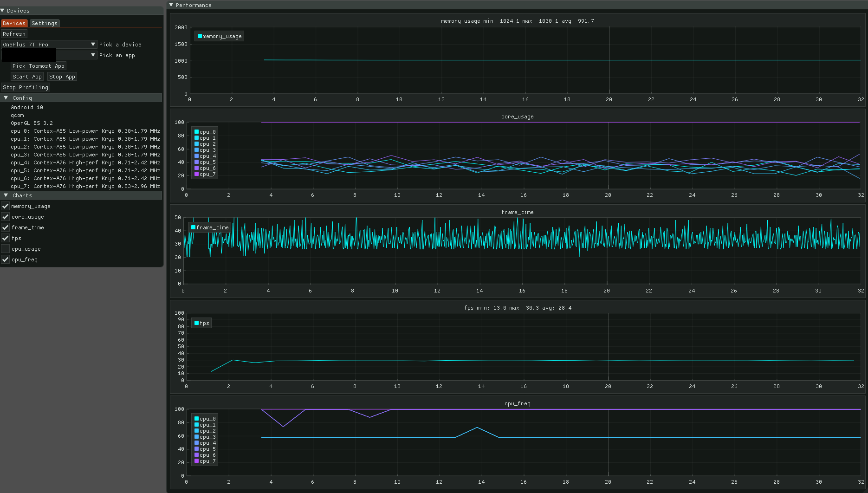
Task: Click the fps min/max/avg chart title
Action: click(518, 308)
